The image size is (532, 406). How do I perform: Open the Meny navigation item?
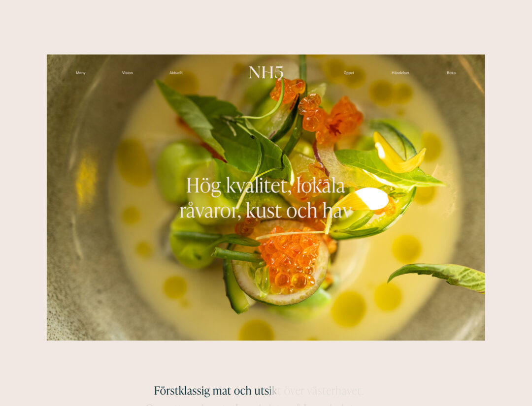81,73
